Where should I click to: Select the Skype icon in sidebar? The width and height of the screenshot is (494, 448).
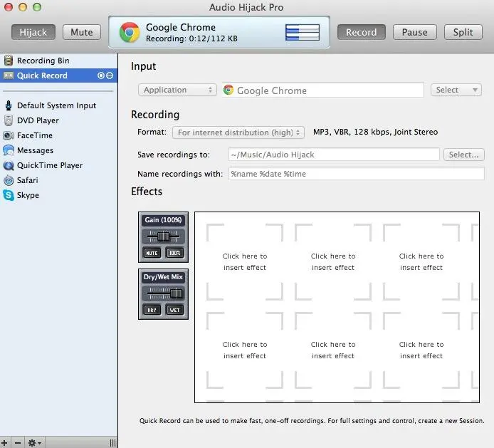(9, 195)
